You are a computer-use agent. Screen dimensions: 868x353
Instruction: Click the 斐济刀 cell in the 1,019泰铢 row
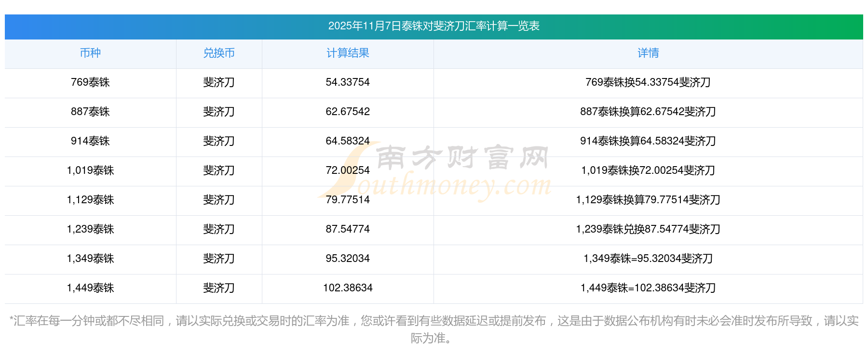click(x=219, y=170)
